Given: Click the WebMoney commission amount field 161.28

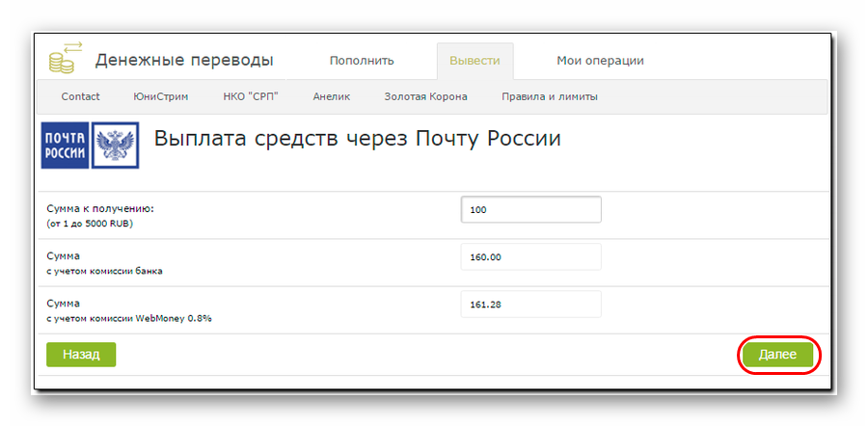Looking at the screenshot, I should (x=530, y=305).
